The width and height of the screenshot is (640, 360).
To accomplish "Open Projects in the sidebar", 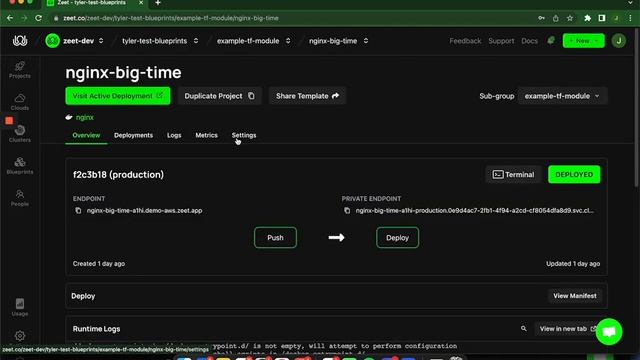I will click(x=20, y=70).
